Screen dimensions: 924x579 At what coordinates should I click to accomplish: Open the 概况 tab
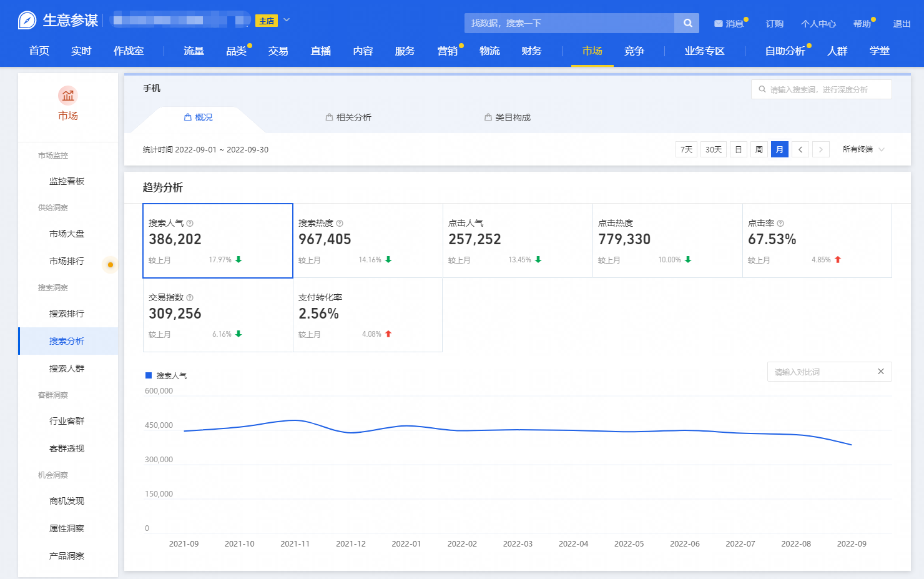click(199, 117)
